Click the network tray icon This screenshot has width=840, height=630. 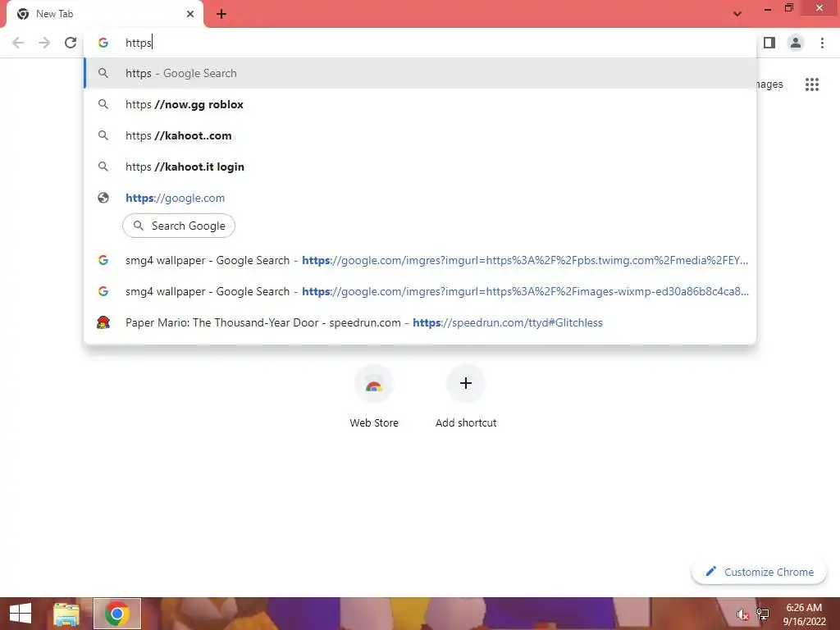click(x=763, y=614)
